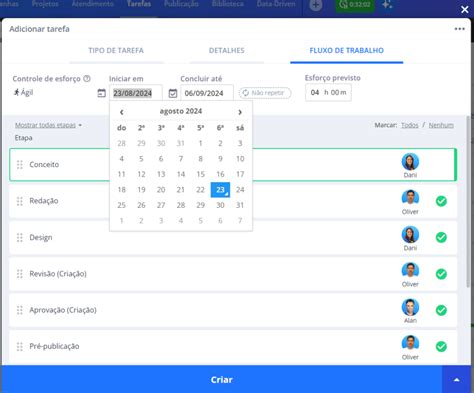Toggle the Não repetir recurrence option
The height and width of the screenshot is (393, 474).
pyautogui.click(x=265, y=93)
